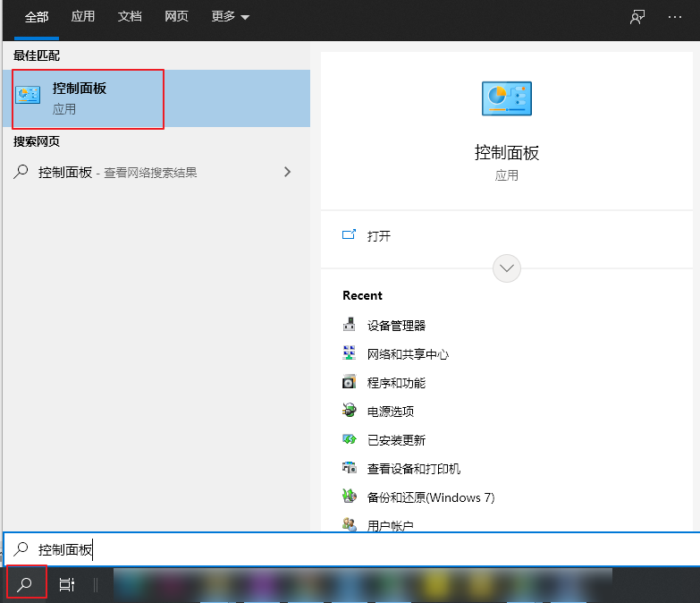
Task: Open 电源选项 from the Recent list
Action: click(391, 412)
